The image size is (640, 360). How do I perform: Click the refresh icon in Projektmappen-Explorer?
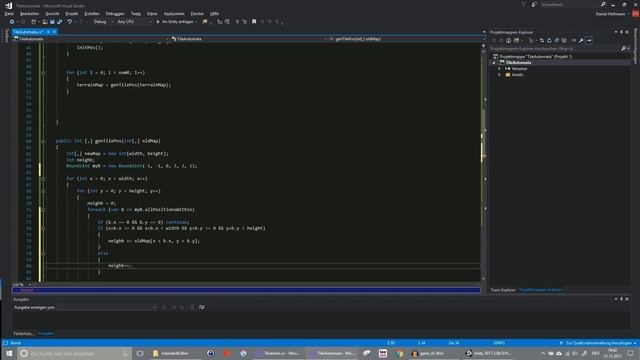coord(549,40)
